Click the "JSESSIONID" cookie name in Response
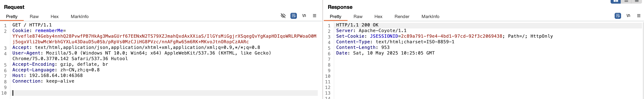Image resolution: width=644 pixels, height=99 pixels. point(384,36)
